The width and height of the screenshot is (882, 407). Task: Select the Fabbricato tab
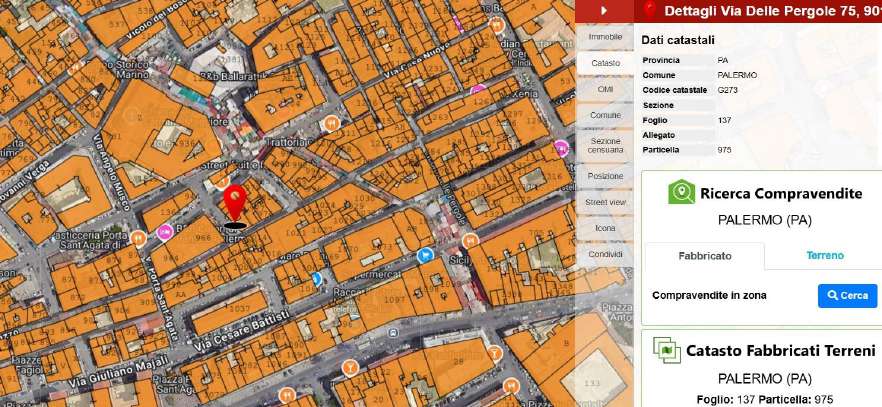705,256
